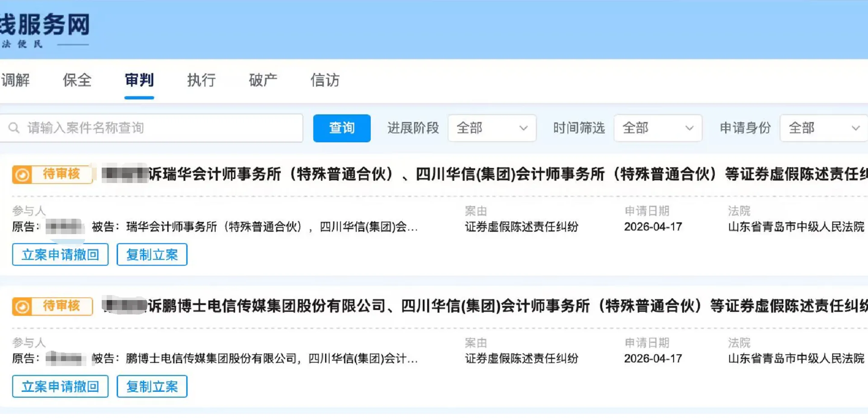
Task: Click 立案申请撤回 for the 鹏博士 case
Action: click(x=60, y=386)
